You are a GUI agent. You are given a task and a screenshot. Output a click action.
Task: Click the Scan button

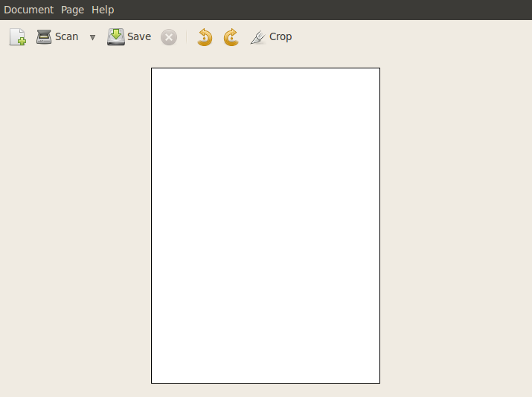57,36
